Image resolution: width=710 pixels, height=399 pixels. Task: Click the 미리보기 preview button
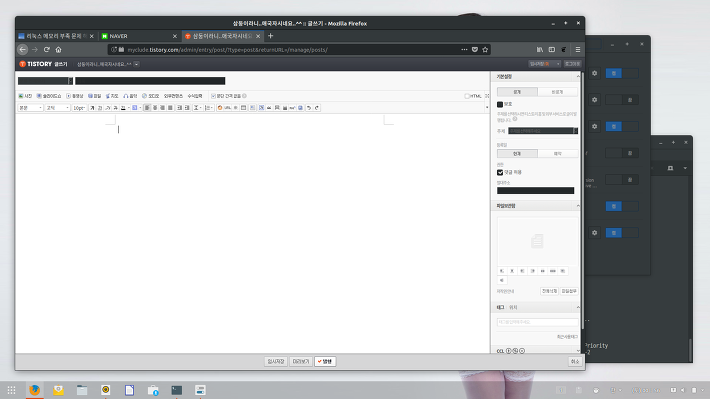301,361
